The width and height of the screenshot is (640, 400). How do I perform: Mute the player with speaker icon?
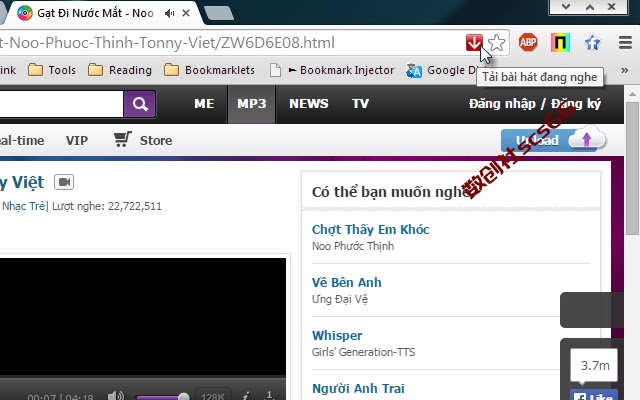pyautogui.click(x=116, y=396)
